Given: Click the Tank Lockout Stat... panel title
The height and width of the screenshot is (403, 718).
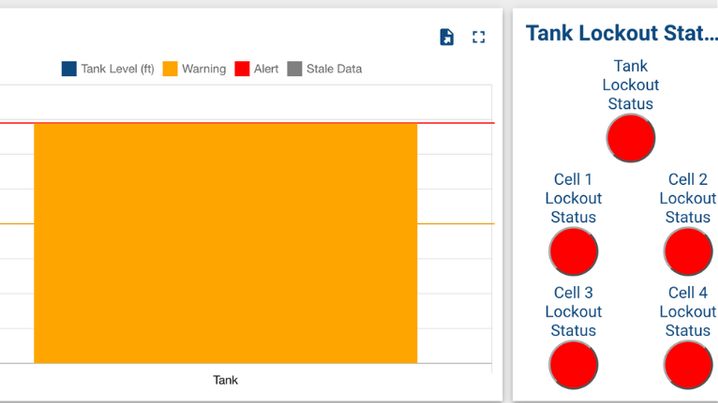Looking at the screenshot, I should point(621,33).
